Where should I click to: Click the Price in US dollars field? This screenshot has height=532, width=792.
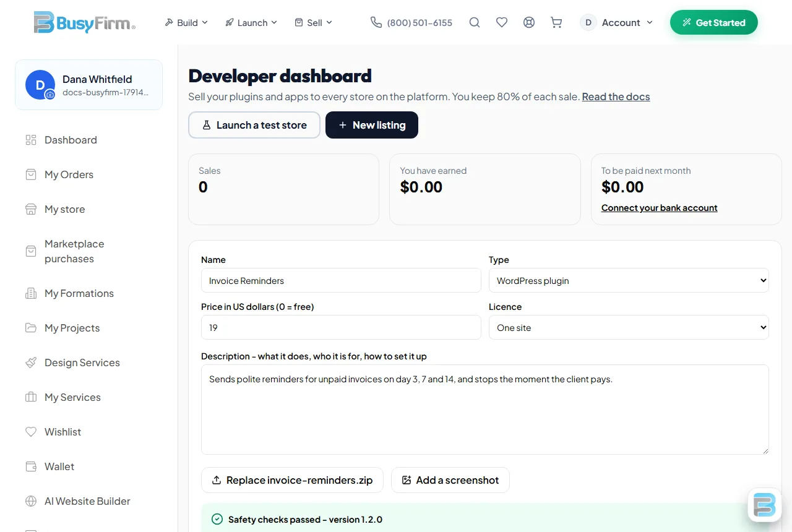341,327
